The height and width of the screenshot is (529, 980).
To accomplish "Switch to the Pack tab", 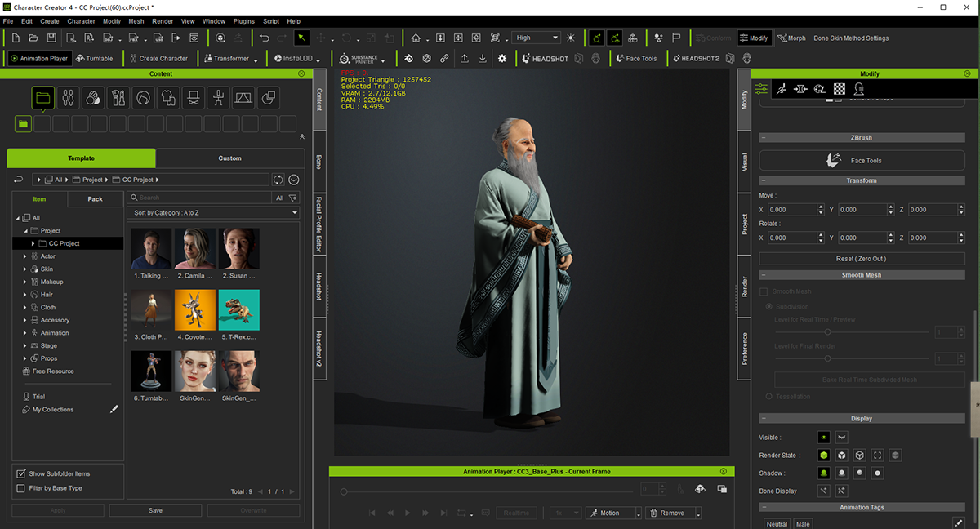I will 95,199.
